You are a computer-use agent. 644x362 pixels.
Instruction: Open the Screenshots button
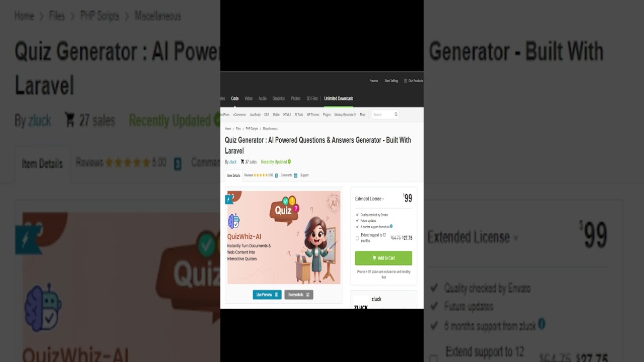click(x=299, y=295)
